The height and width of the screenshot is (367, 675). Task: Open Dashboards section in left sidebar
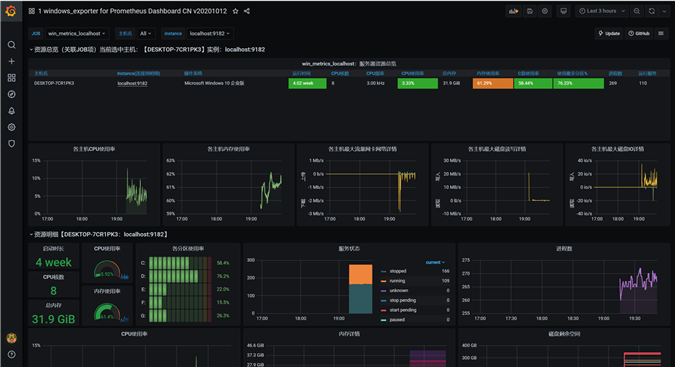[12, 78]
